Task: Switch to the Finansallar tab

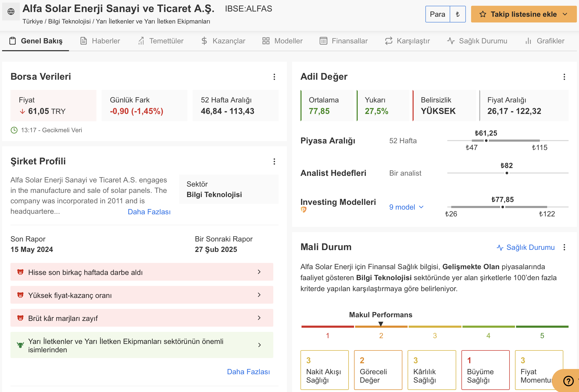Action: click(344, 41)
